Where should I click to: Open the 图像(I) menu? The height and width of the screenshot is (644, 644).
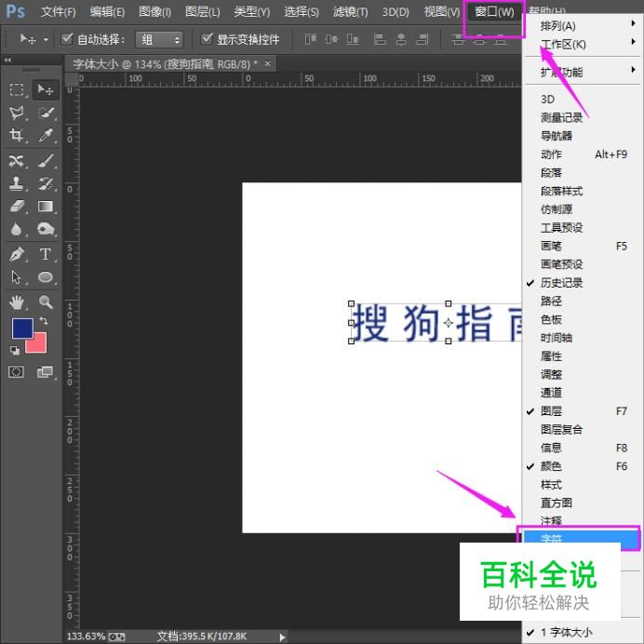[x=154, y=12]
